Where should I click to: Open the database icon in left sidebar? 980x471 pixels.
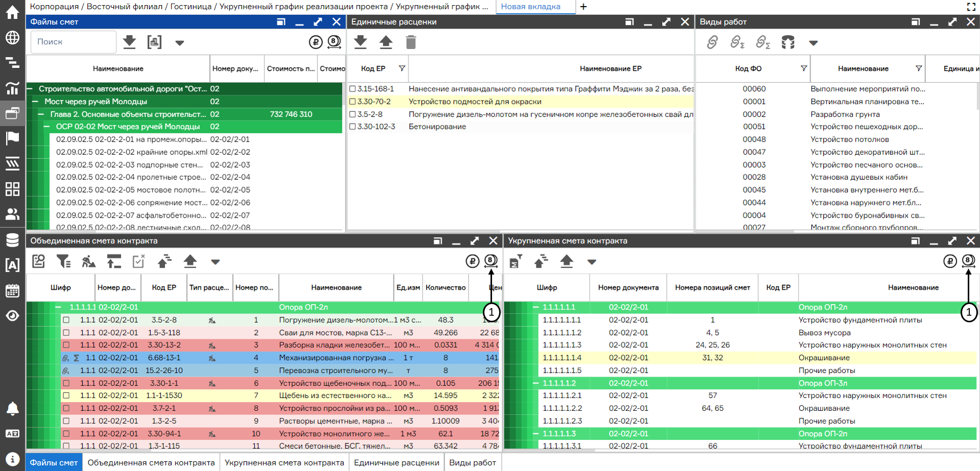(12, 240)
